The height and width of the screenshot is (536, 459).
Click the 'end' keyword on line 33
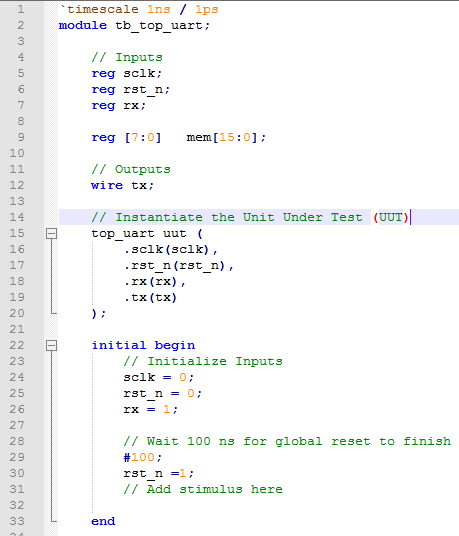pos(103,521)
